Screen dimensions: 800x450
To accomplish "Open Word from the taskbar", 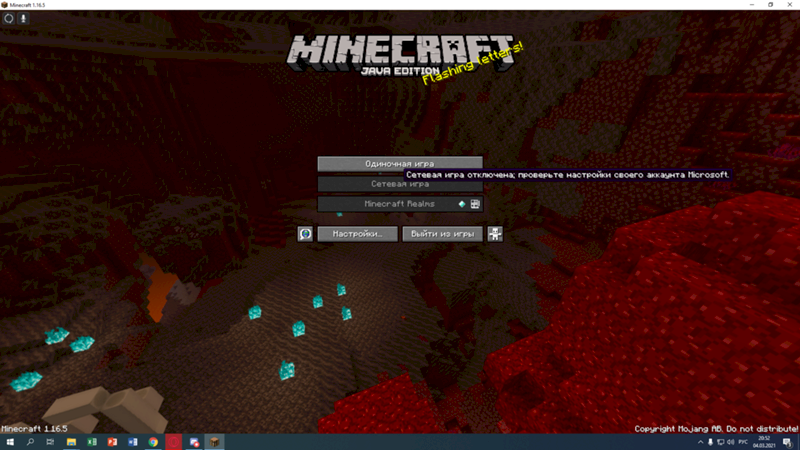I will 132,442.
